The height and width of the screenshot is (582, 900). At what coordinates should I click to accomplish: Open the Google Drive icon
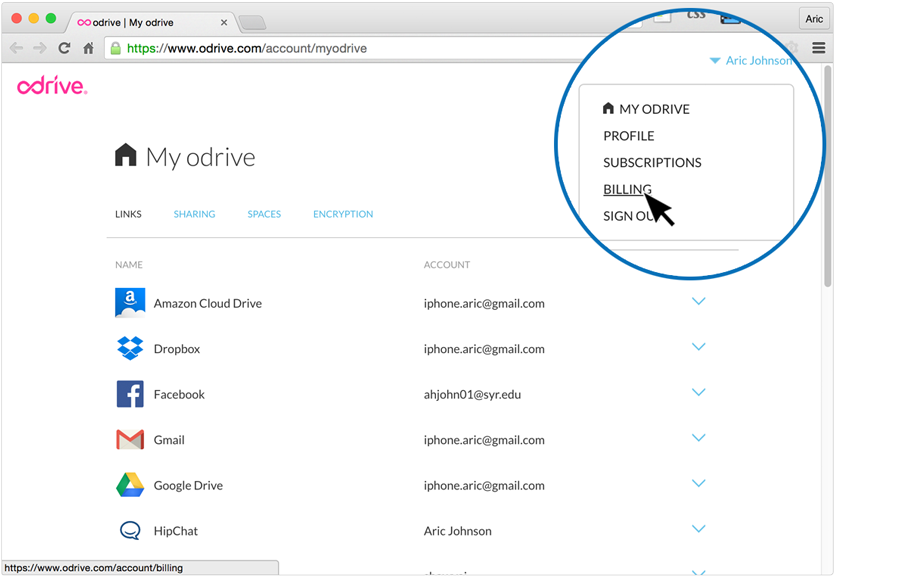tap(130, 485)
